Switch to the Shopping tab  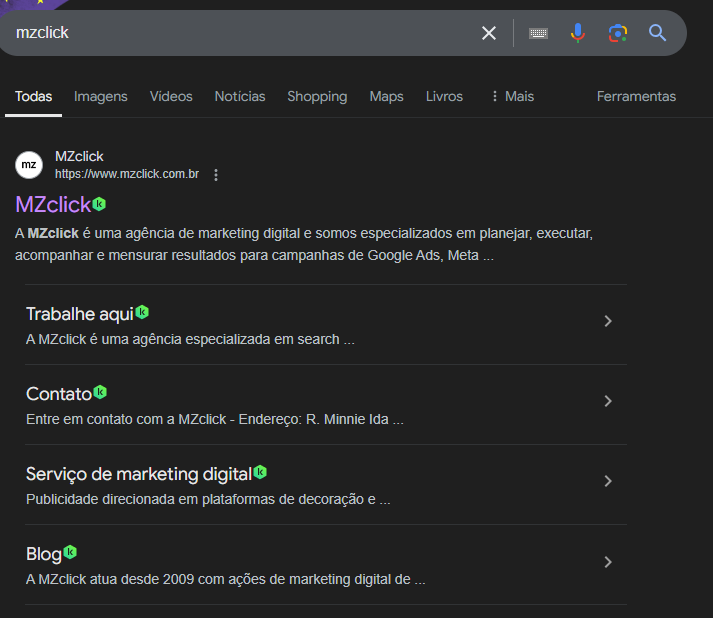coord(317,96)
